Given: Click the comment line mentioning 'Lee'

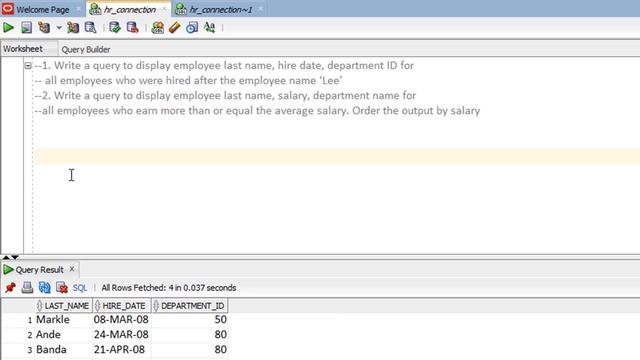Looking at the screenshot, I should click(x=189, y=81).
